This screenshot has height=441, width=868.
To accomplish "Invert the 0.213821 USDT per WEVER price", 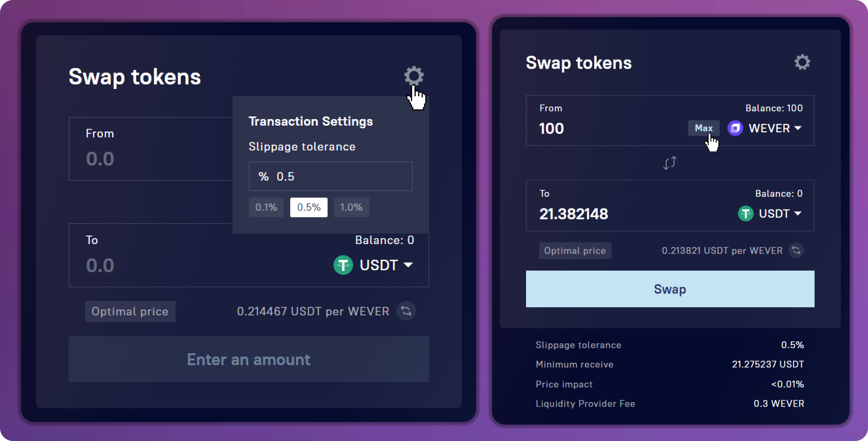I will (796, 251).
